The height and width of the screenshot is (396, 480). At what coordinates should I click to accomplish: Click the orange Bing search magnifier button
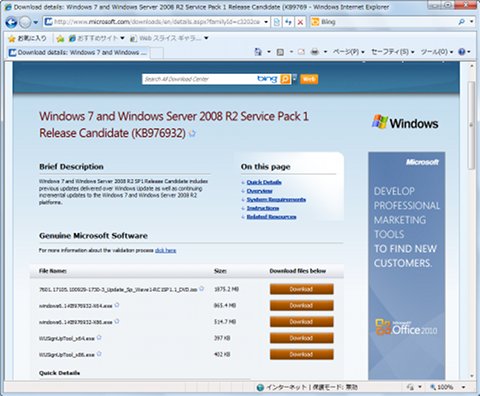click(x=285, y=79)
